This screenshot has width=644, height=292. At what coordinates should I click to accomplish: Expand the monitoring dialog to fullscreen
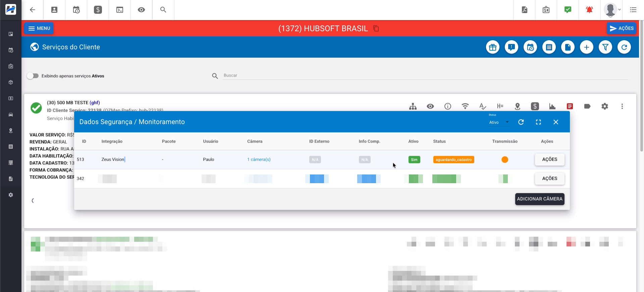point(538,122)
